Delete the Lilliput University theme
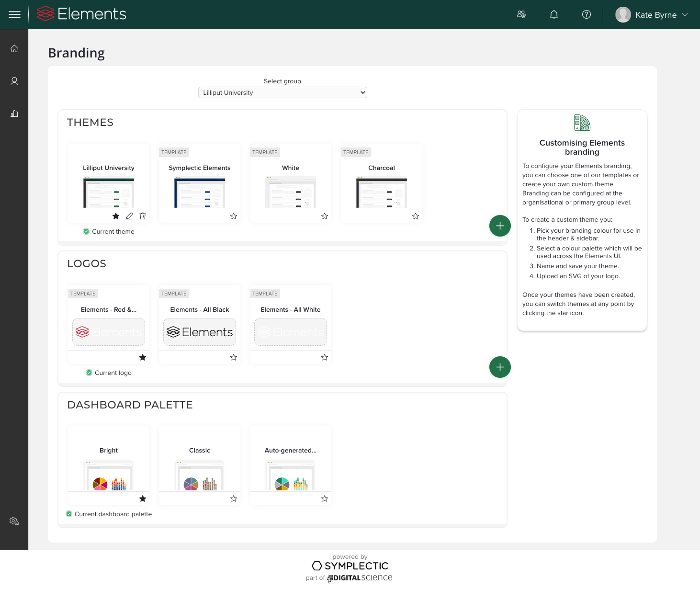Screen dimensions: 700x589 click(x=143, y=216)
